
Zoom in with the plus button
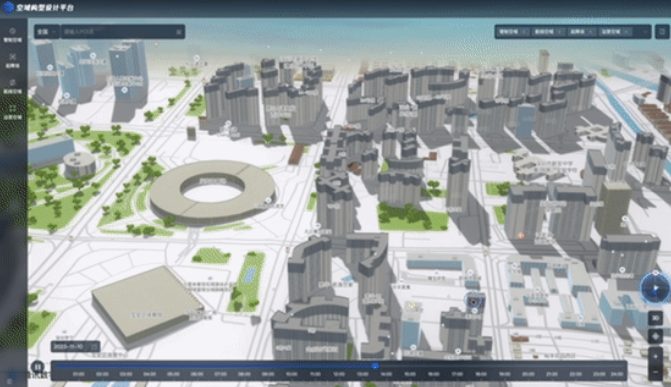coord(655,356)
